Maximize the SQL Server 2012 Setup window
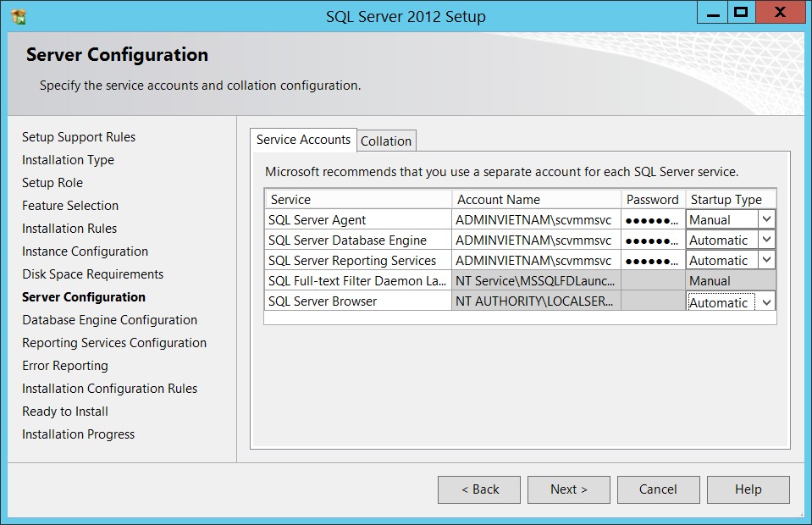Viewport: 812px width, 525px height. point(742,13)
